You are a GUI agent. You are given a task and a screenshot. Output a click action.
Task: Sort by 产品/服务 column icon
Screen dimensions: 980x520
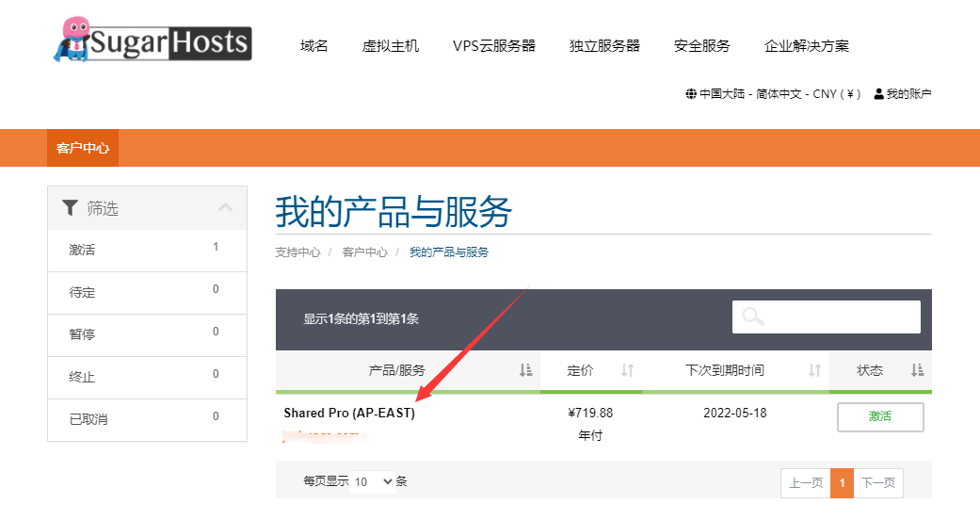(525, 370)
